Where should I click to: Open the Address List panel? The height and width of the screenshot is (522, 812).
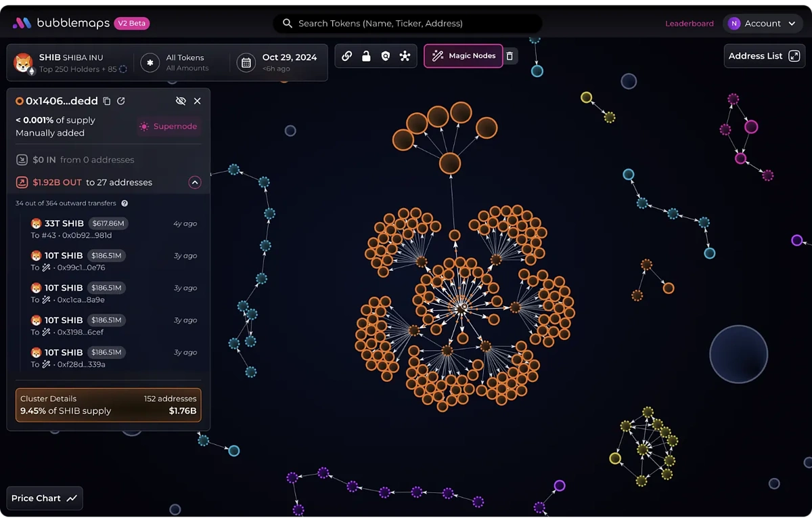[x=764, y=56]
